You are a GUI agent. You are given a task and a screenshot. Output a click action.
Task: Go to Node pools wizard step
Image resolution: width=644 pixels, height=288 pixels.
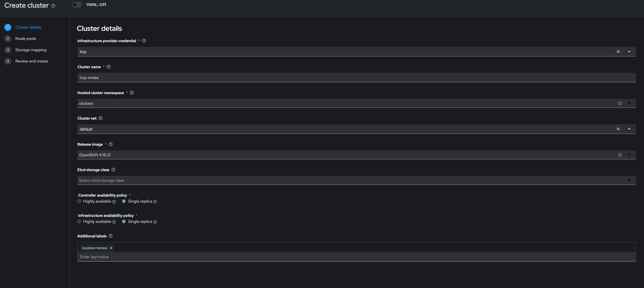(x=26, y=39)
